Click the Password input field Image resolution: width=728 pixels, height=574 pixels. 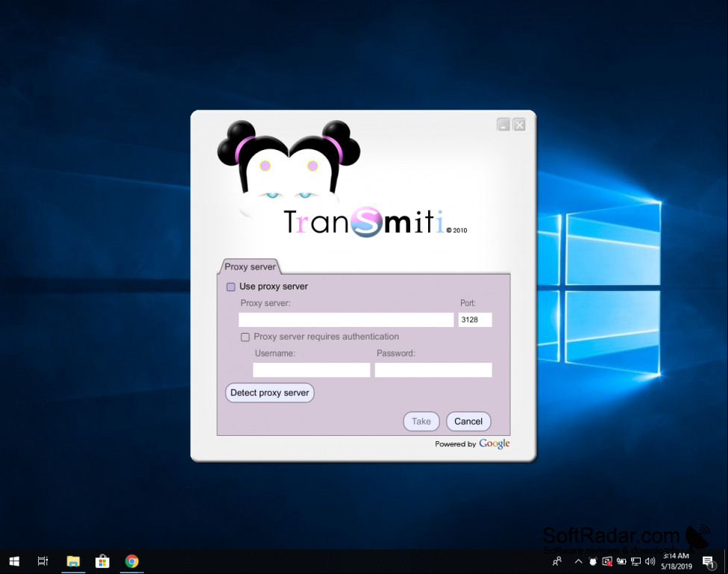coord(433,370)
